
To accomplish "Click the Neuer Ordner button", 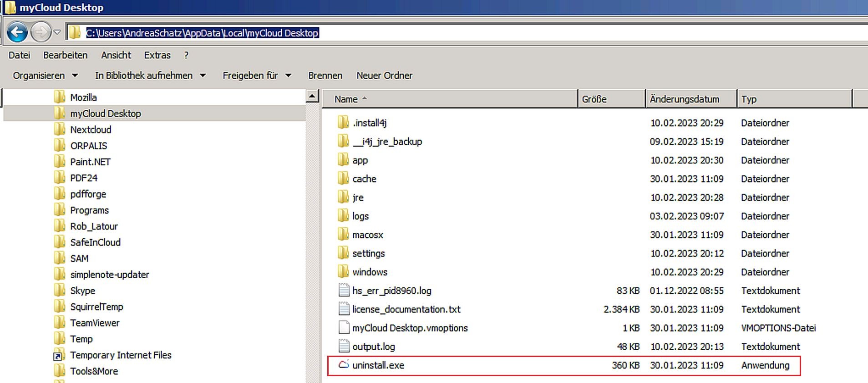I will click(x=385, y=76).
